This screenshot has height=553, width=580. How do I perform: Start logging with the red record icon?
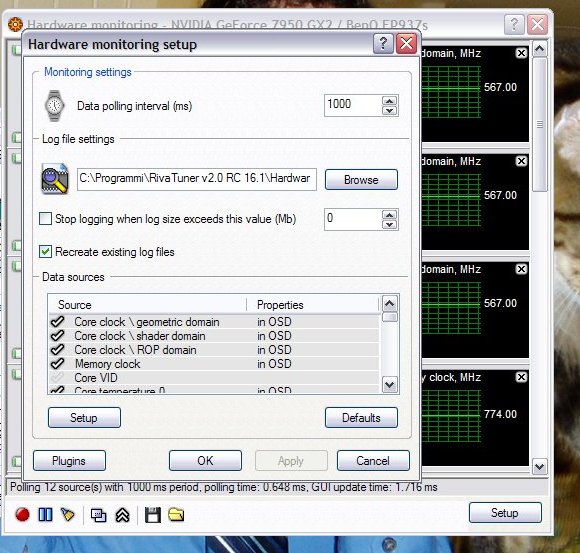click(22, 515)
